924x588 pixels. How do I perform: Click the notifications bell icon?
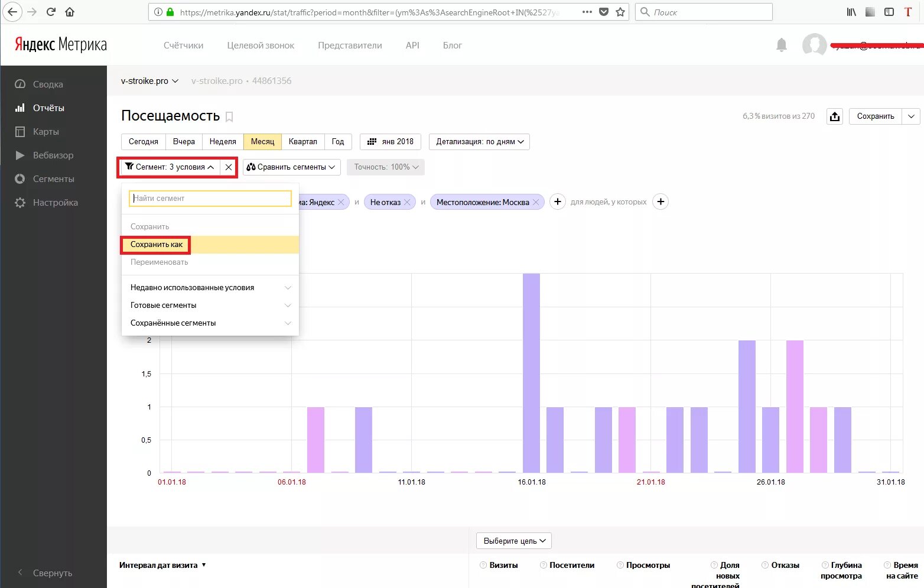(x=782, y=45)
